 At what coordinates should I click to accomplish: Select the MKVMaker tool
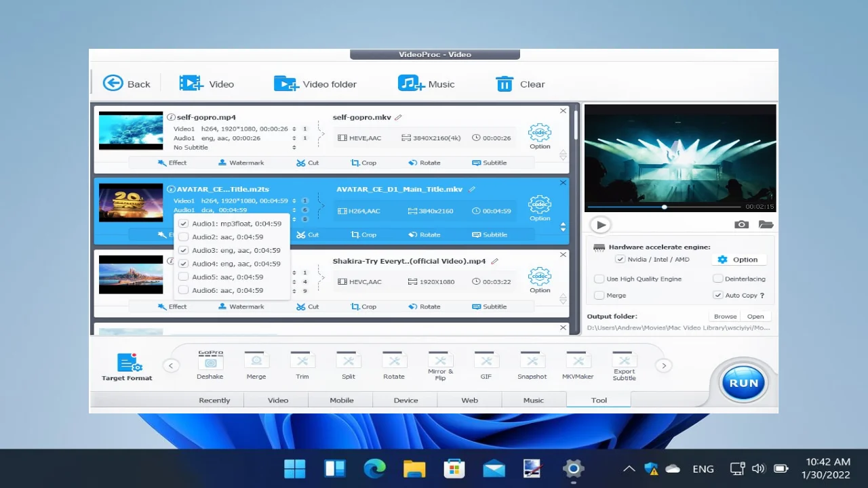[x=578, y=365]
